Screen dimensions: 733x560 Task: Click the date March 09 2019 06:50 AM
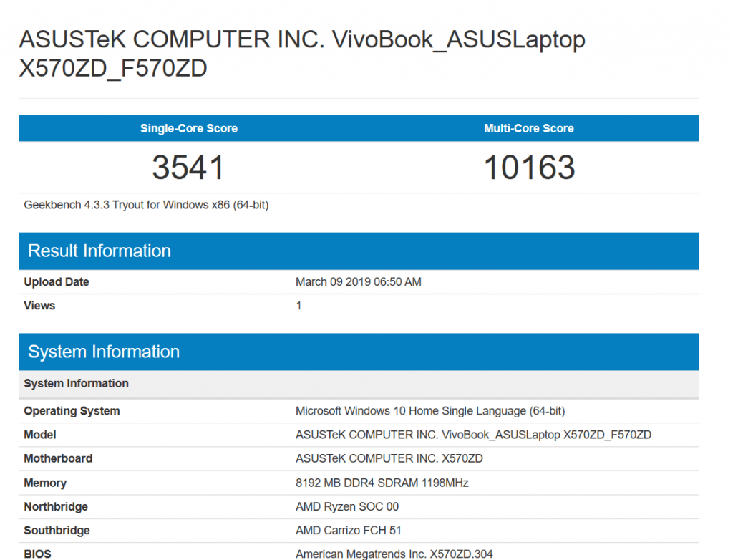pyautogui.click(x=359, y=281)
